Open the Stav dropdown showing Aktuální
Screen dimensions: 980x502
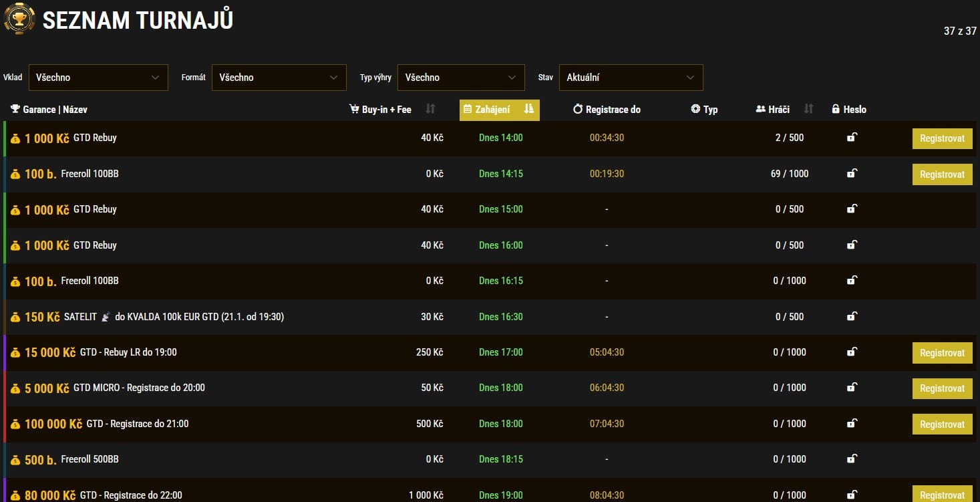(x=631, y=78)
